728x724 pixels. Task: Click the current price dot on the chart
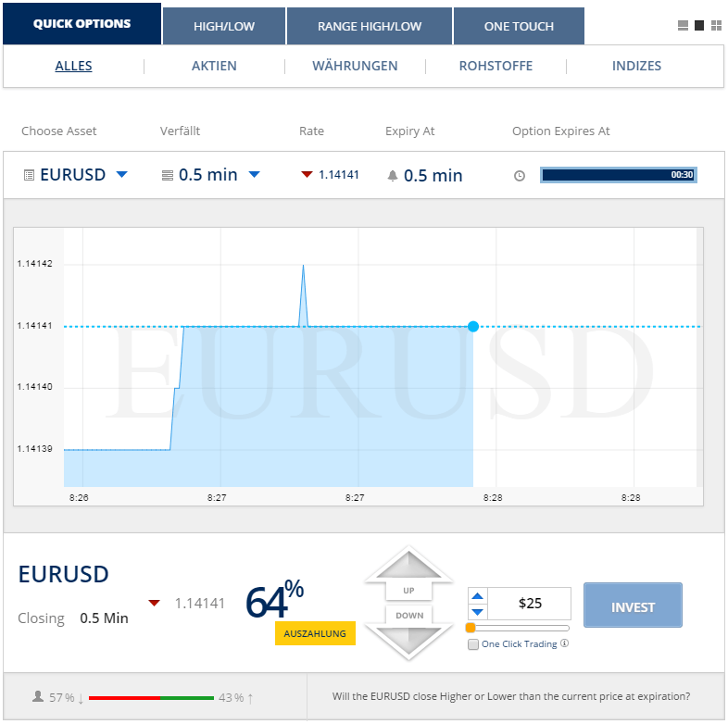[473, 327]
